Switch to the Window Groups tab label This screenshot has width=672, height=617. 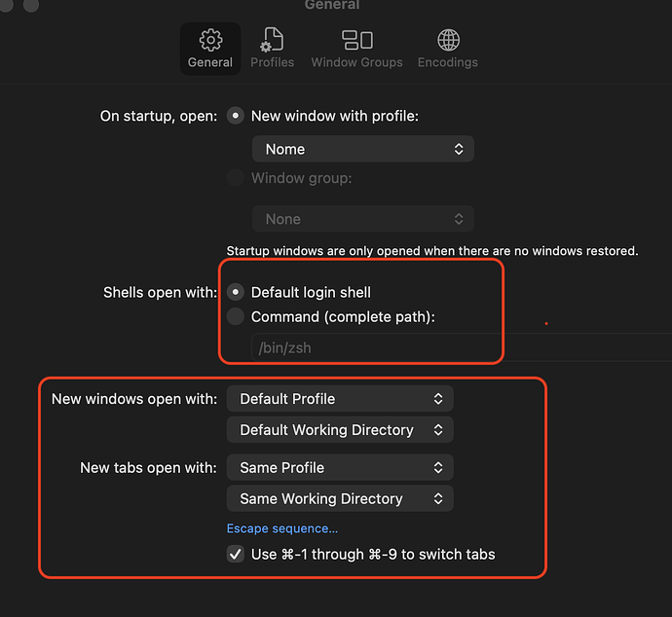point(356,62)
